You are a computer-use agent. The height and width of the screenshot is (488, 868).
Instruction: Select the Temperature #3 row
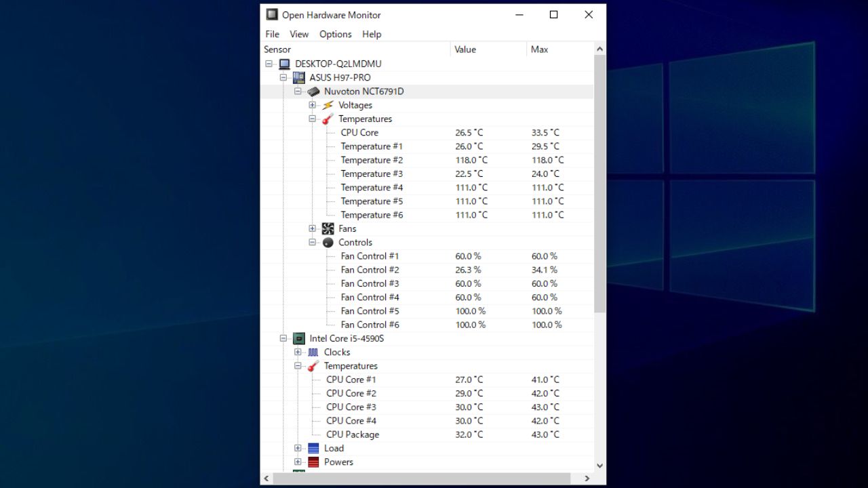pyautogui.click(x=427, y=174)
